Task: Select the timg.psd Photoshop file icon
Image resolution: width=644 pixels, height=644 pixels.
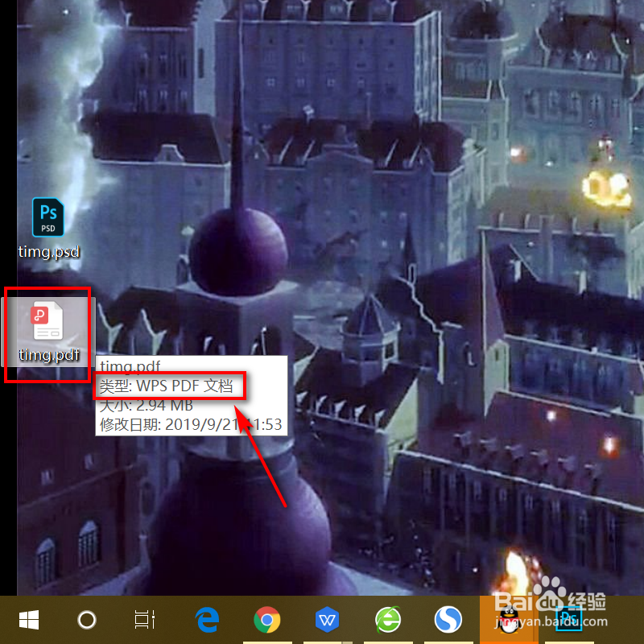Action: pyautogui.click(x=48, y=217)
